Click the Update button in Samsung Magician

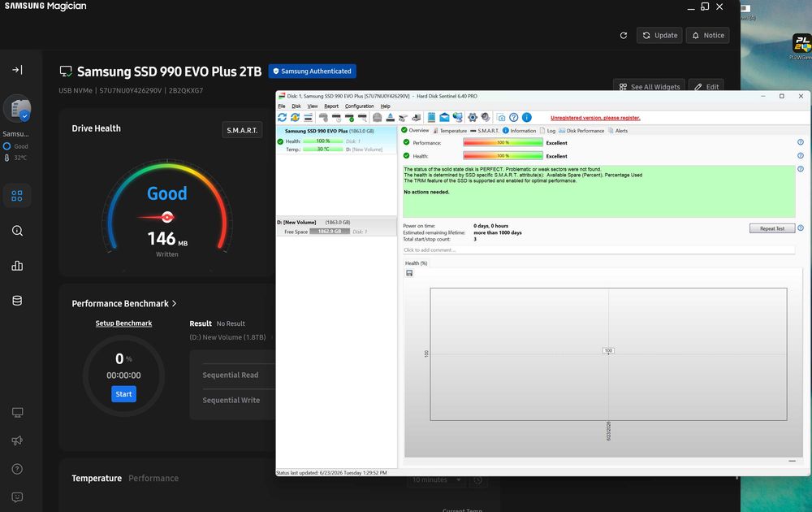coord(659,35)
